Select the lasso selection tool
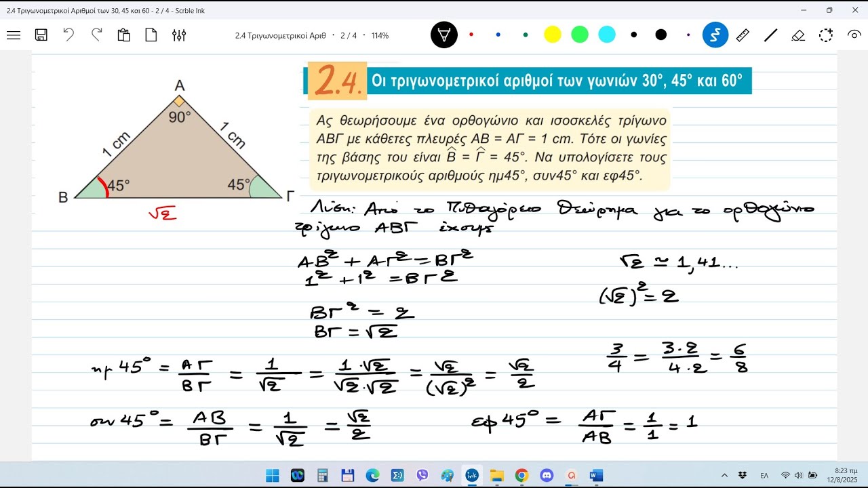This screenshot has height=488, width=868. (826, 35)
